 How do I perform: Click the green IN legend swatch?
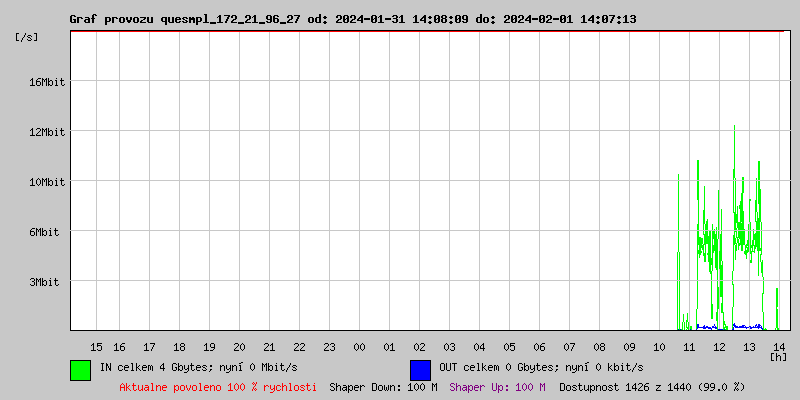(80, 369)
